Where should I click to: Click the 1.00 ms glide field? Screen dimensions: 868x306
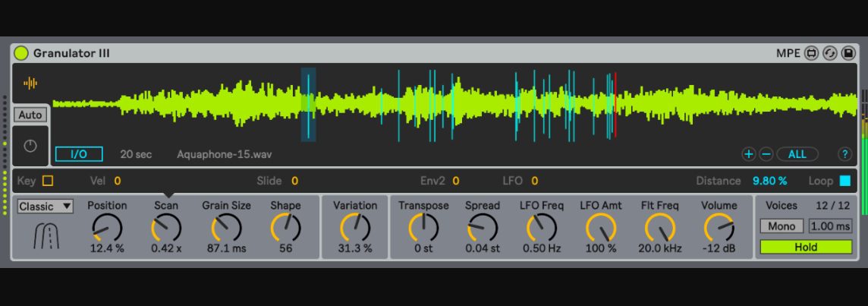[830, 226]
